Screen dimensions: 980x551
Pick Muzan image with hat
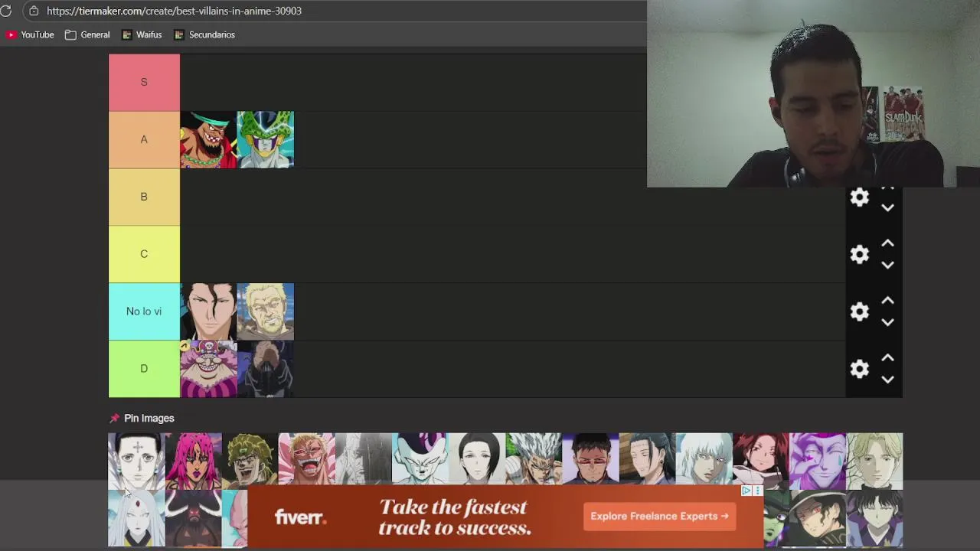pyautogui.click(x=818, y=519)
